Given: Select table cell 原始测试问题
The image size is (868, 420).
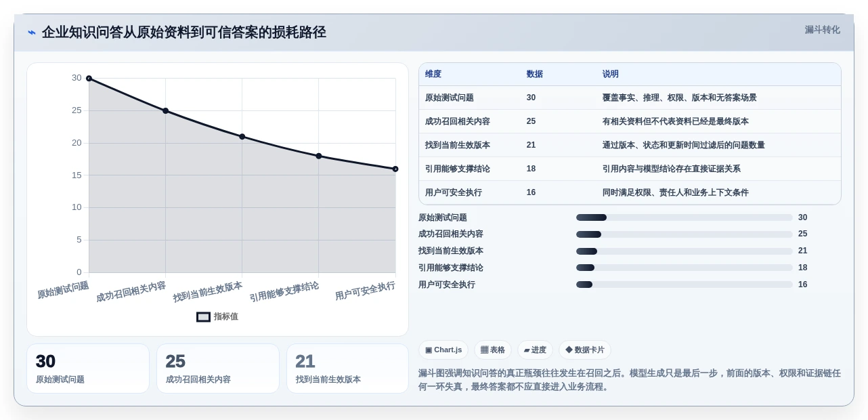Looking at the screenshot, I should pyautogui.click(x=450, y=98).
